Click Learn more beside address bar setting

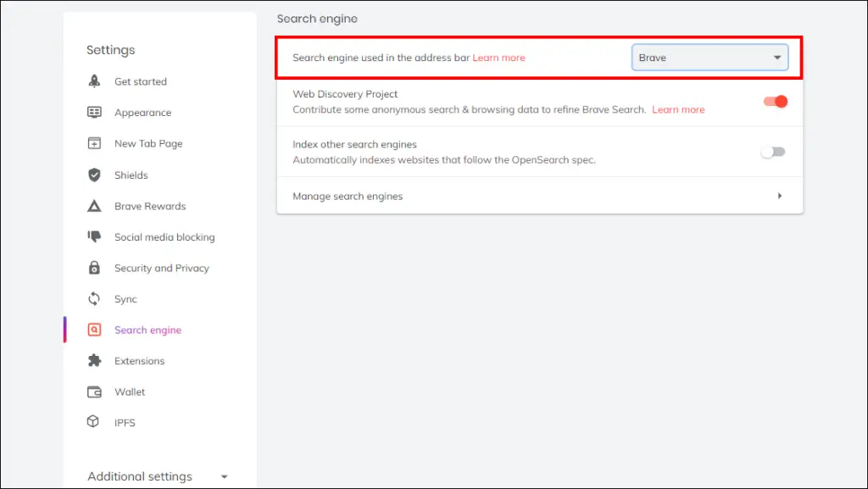pos(498,58)
